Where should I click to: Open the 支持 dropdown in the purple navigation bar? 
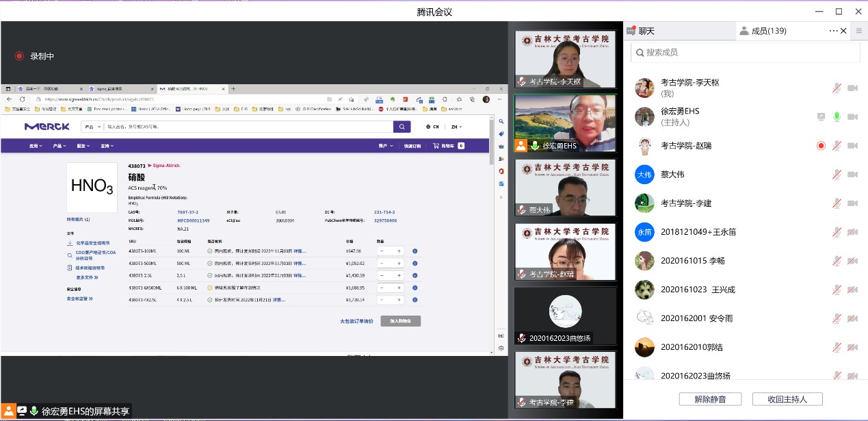(x=107, y=146)
